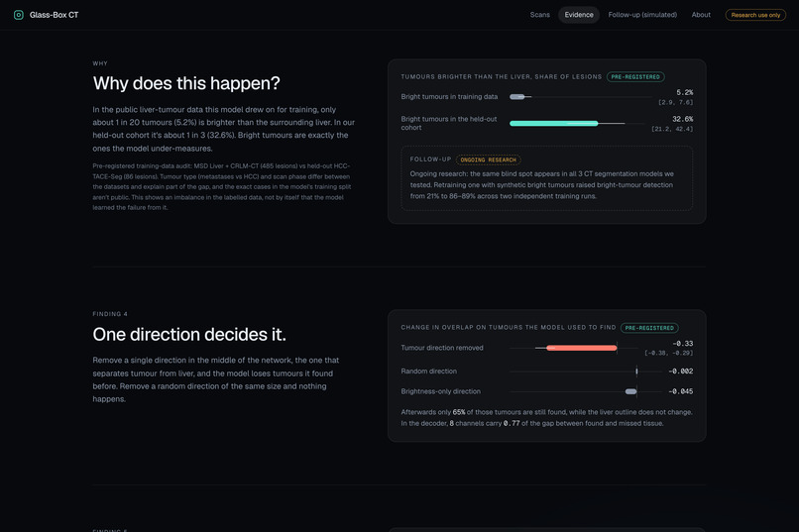Screen dimensions: 799x532
Task: Open the Scans nav tab
Action: point(539,15)
